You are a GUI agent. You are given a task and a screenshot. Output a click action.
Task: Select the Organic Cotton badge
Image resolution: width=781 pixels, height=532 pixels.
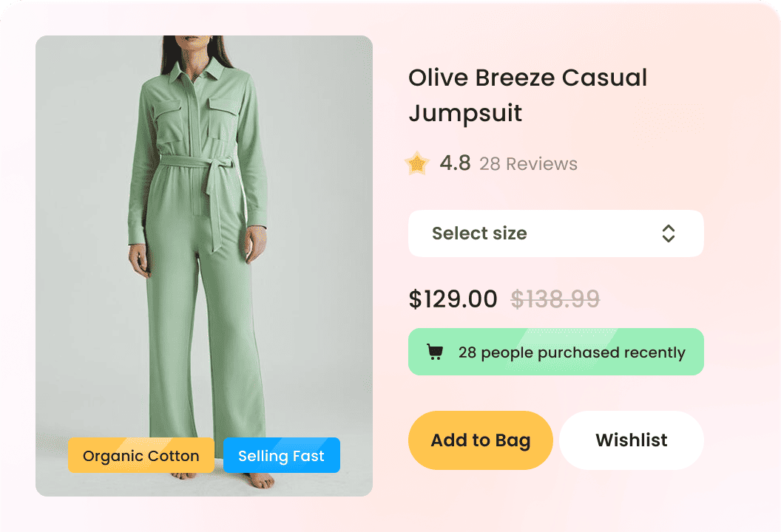click(141, 456)
